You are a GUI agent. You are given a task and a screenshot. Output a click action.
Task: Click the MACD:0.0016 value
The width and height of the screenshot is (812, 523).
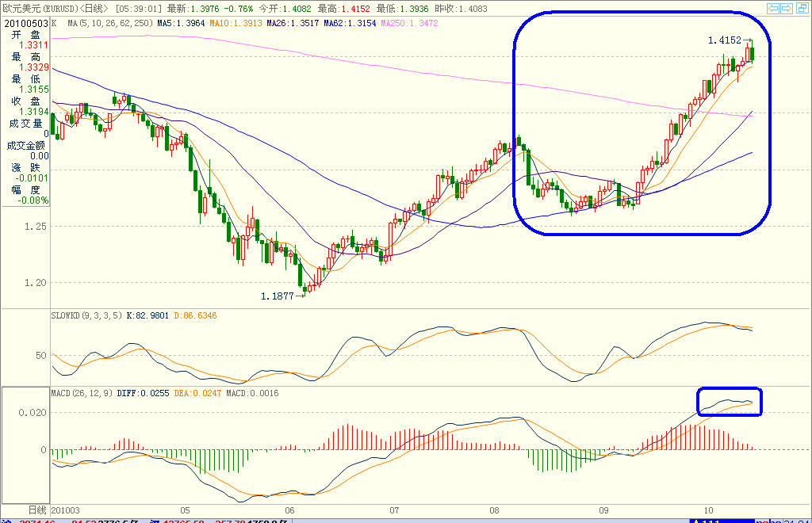pyautogui.click(x=252, y=393)
